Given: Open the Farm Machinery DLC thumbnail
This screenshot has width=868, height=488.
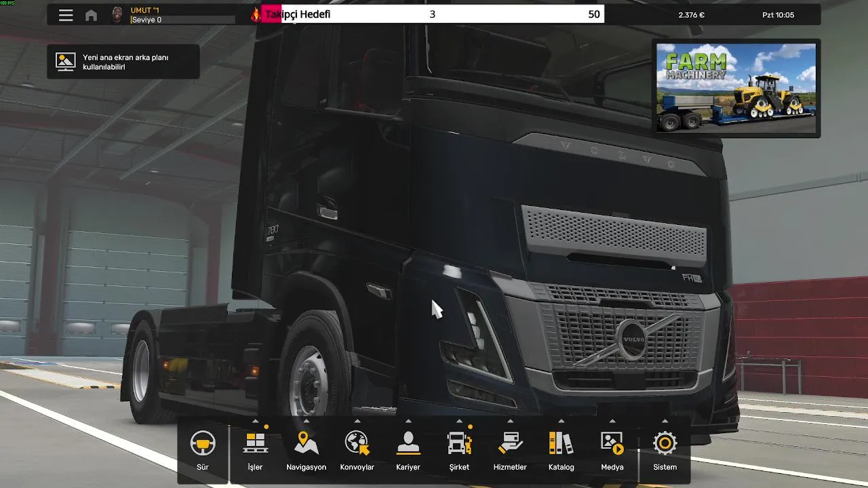Looking at the screenshot, I should [x=736, y=88].
